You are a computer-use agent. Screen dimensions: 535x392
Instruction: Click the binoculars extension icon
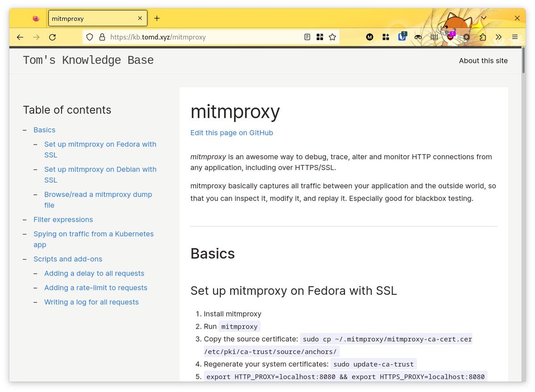pyautogui.click(x=418, y=37)
